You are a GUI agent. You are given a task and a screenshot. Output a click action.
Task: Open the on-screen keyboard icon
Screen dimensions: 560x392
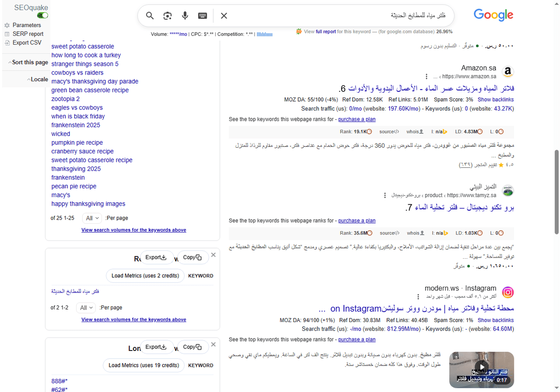pos(202,15)
